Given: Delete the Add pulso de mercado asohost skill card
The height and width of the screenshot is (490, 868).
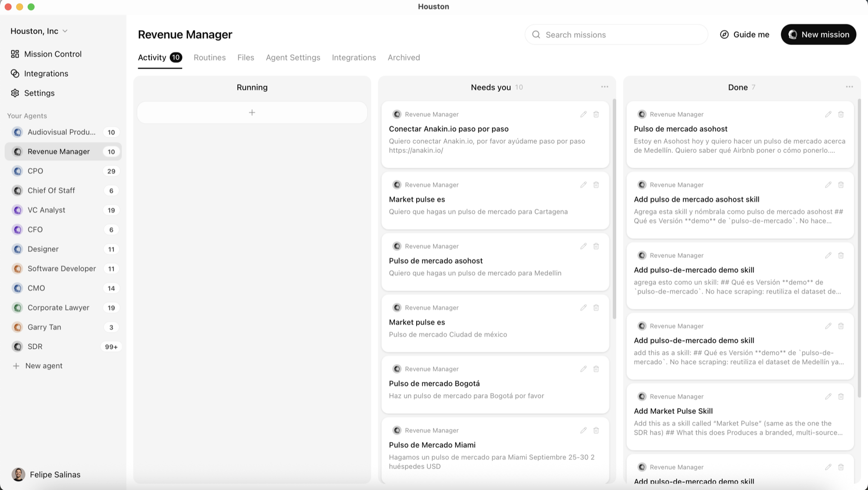Looking at the screenshot, I should (841, 185).
